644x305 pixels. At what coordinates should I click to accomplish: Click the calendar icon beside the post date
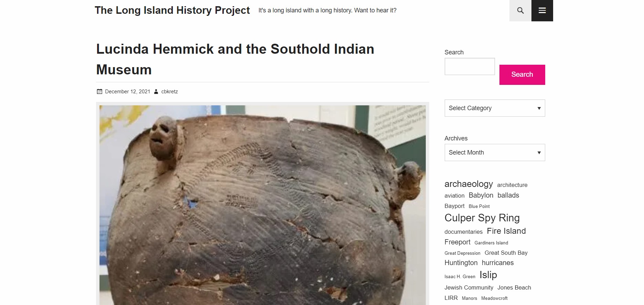[x=99, y=92]
